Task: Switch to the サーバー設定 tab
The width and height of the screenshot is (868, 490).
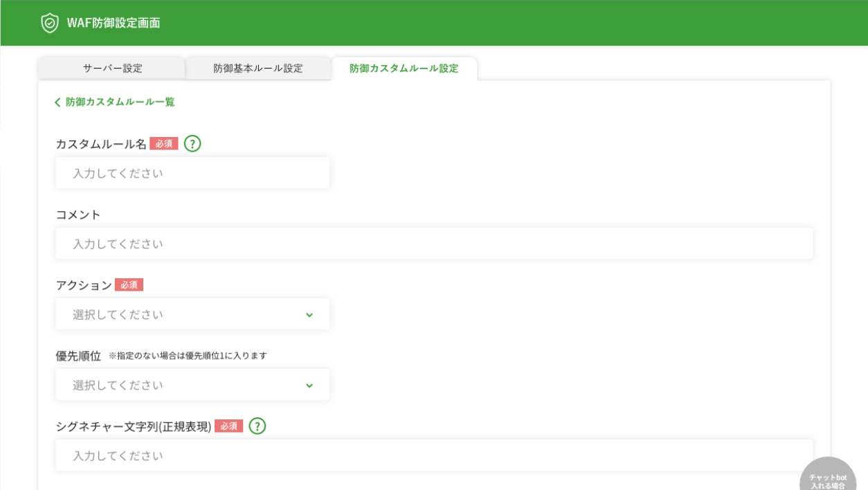Action: pyautogui.click(x=112, y=69)
